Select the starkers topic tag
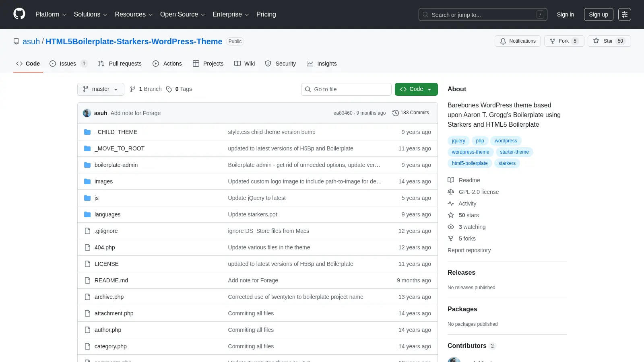 [x=507, y=163]
